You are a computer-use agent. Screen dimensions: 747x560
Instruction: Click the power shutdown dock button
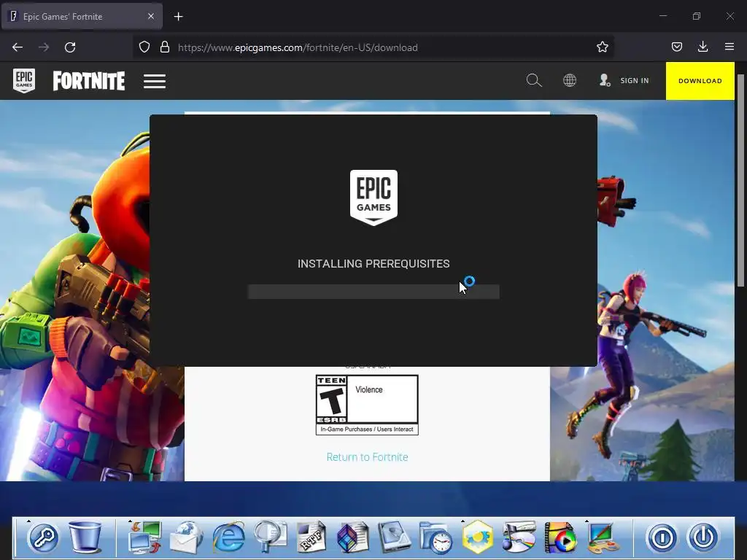[703, 537]
